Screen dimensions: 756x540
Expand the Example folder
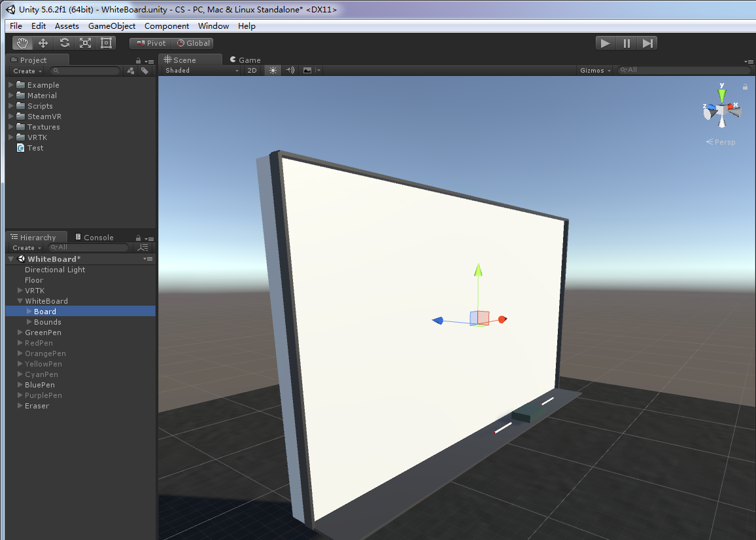11,85
